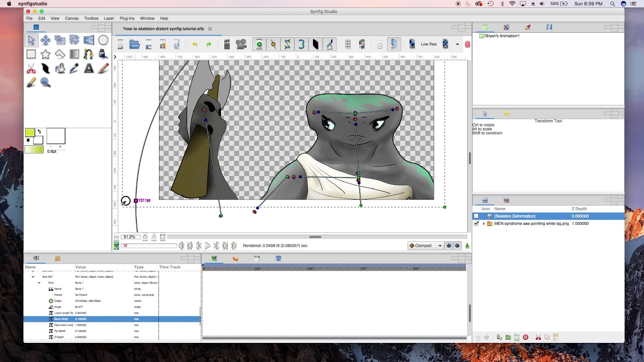Click the Preview camera icon
The image size is (644, 362).
click(x=241, y=45)
